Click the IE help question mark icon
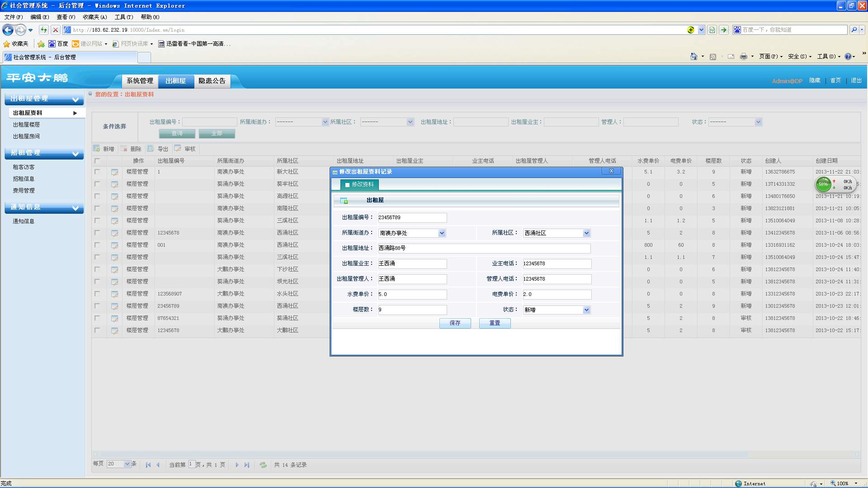 coord(848,56)
